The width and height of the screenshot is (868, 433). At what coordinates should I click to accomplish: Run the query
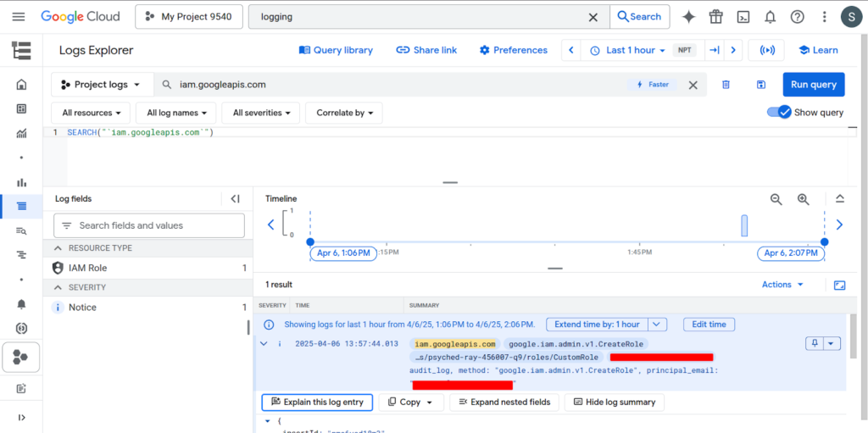click(813, 85)
